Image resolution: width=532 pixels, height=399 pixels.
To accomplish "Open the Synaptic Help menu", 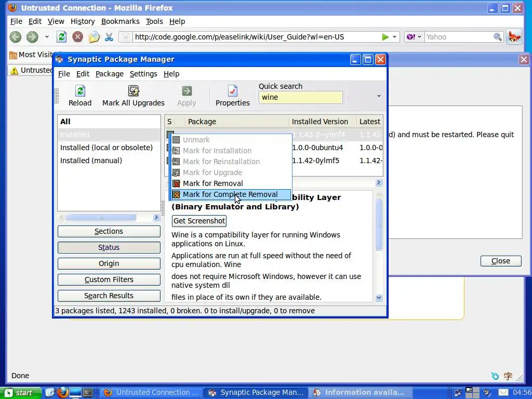I will [171, 74].
